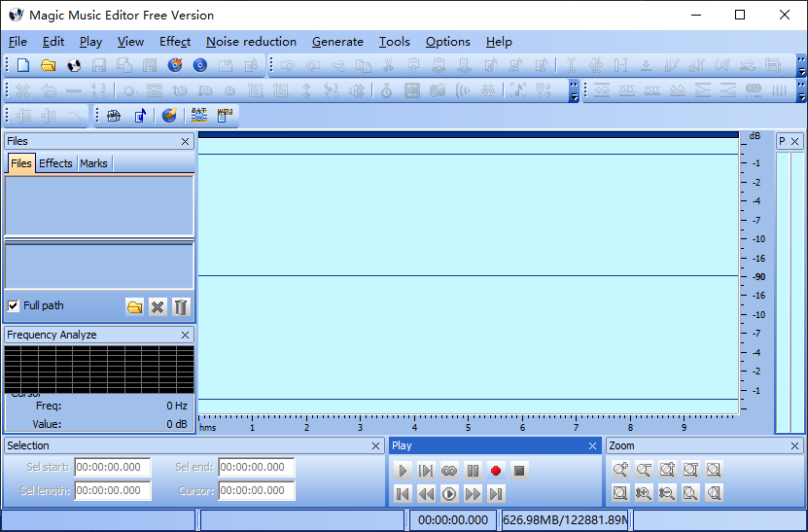
Task: Click the Pause playback icon
Action: 473,471
